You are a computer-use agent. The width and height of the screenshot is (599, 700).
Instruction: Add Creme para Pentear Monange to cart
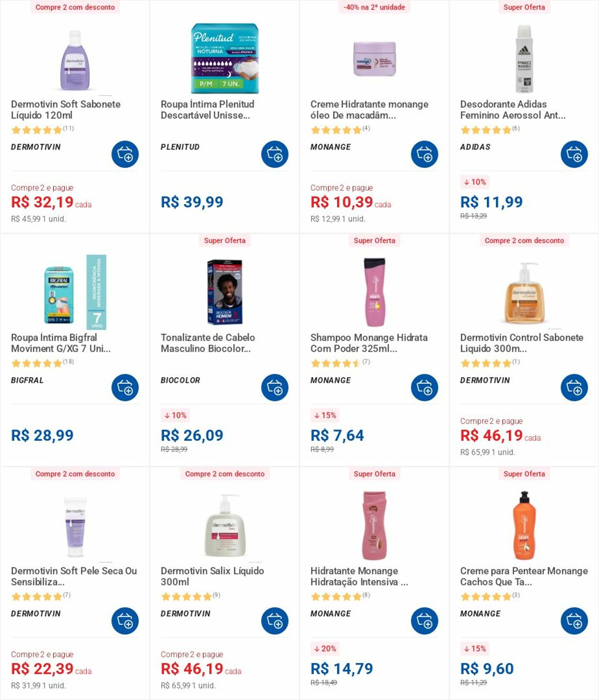pyautogui.click(x=574, y=621)
